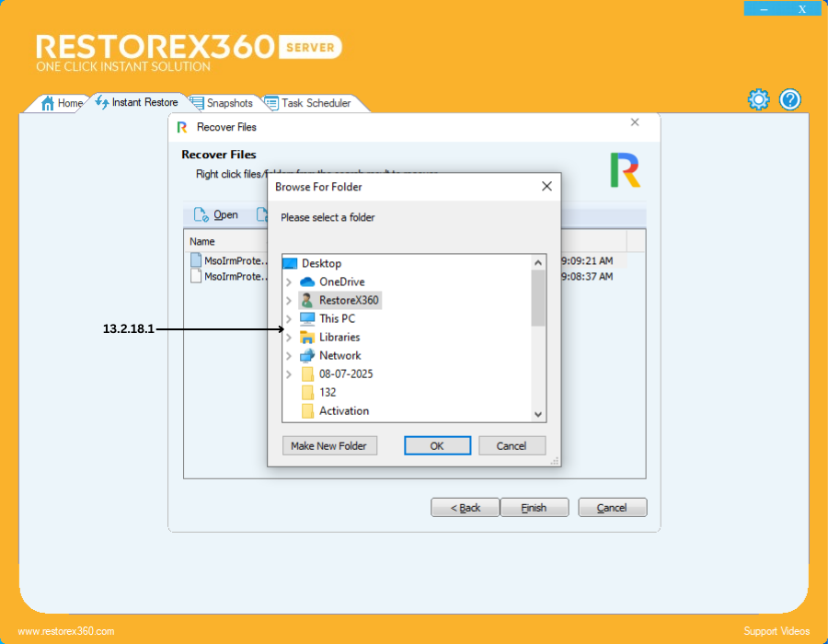Select the 132 folder icon
Image resolution: width=828 pixels, height=644 pixels.
click(x=307, y=392)
